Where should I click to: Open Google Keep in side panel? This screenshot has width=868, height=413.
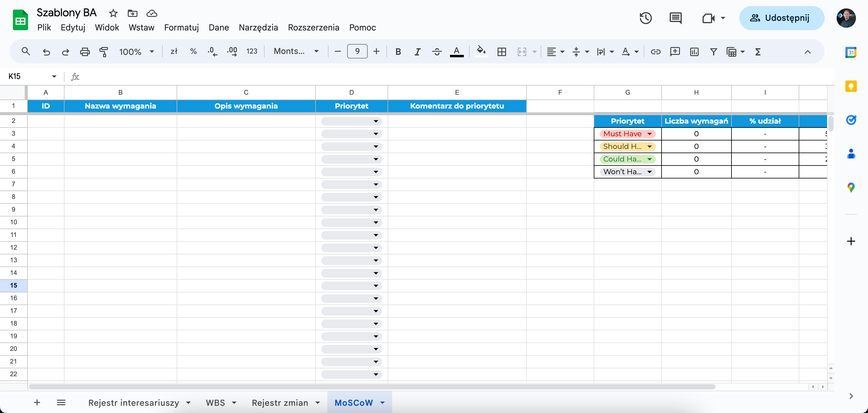point(851,86)
